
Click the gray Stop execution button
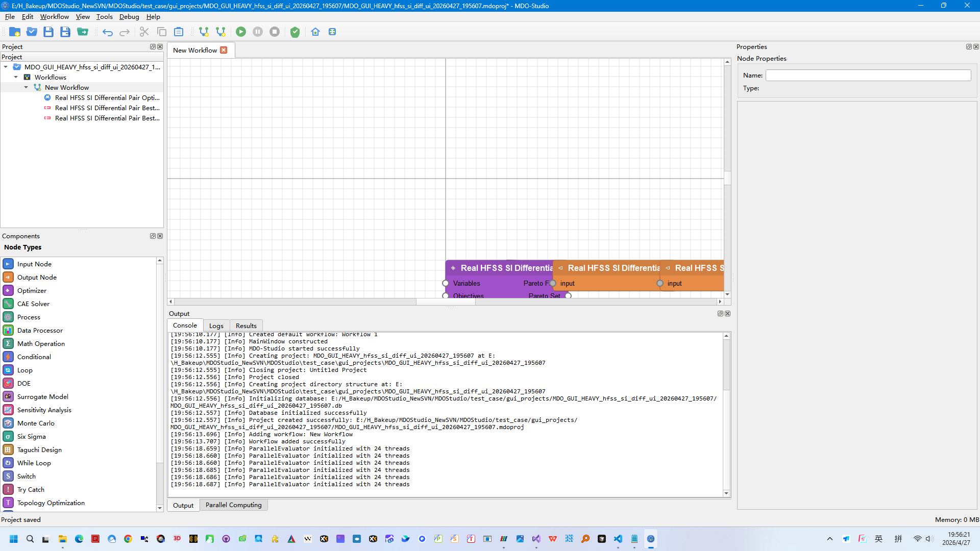[x=275, y=32]
